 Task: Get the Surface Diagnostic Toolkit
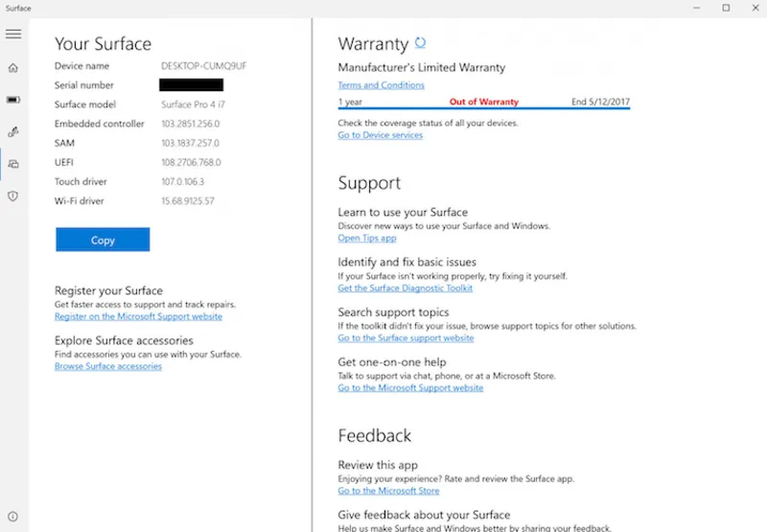[405, 288]
